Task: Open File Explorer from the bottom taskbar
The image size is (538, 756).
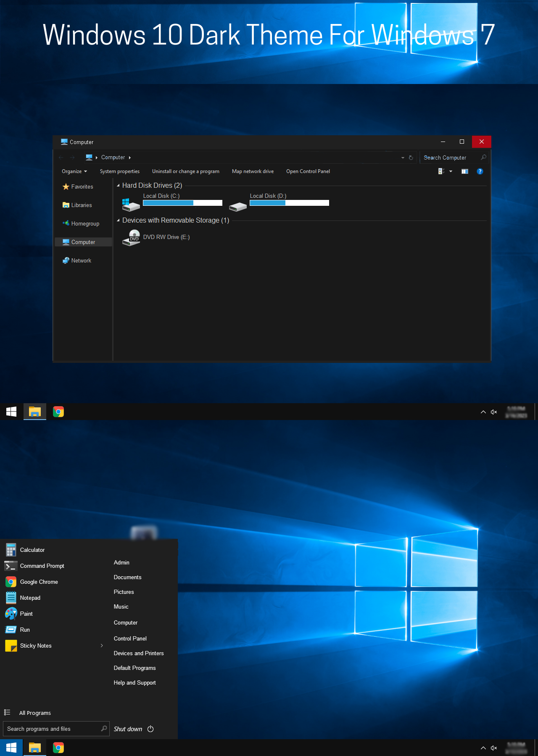Action: [35, 748]
